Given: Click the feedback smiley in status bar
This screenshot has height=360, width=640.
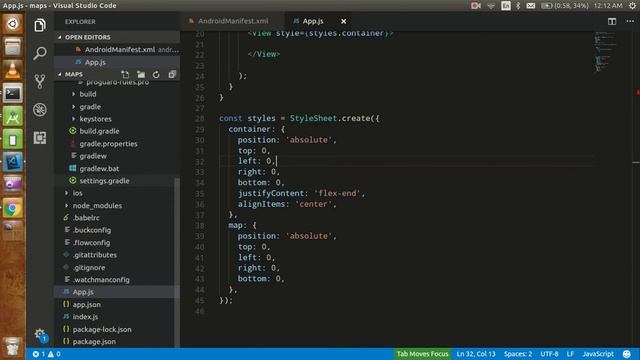Looking at the screenshot, I should (x=627, y=354).
